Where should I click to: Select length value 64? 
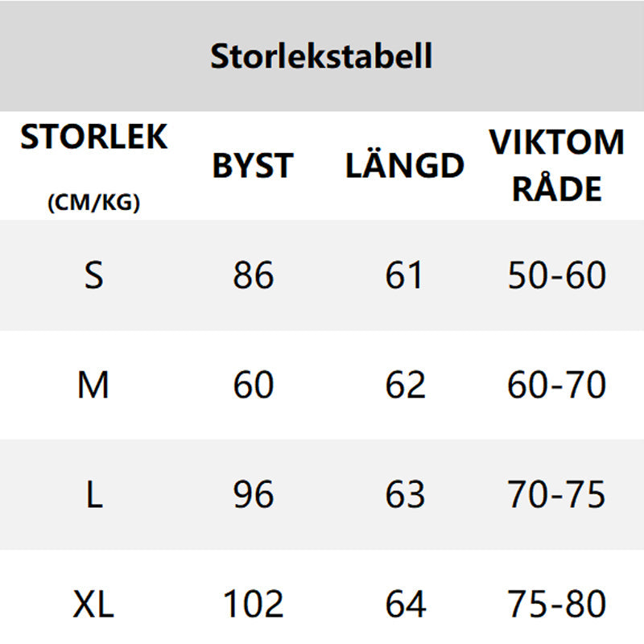click(x=405, y=604)
